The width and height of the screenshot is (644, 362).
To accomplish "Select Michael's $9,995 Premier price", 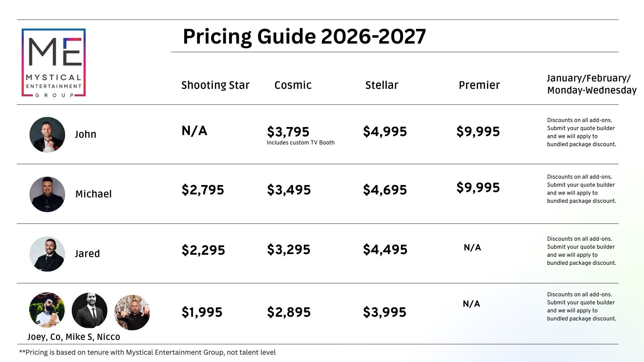I will click(x=478, y=187).
